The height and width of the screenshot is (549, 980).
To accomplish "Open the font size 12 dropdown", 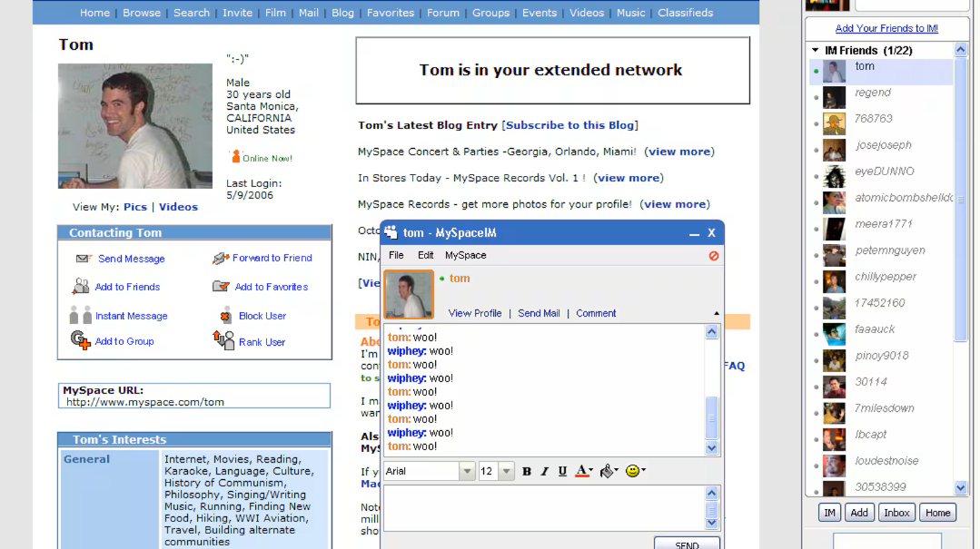I will pos(506,472).
